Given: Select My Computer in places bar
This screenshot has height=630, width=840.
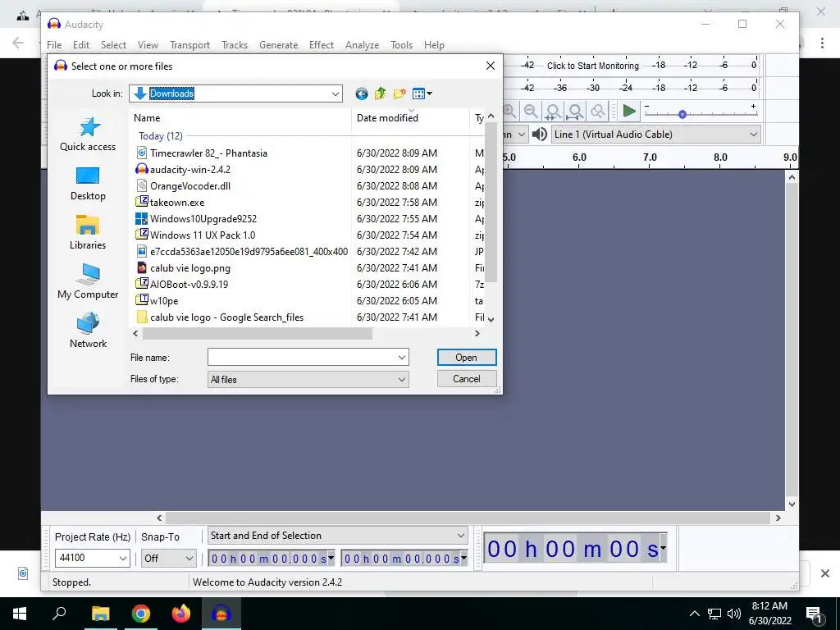Looking at the screenshot, I should tap(88, 282).
